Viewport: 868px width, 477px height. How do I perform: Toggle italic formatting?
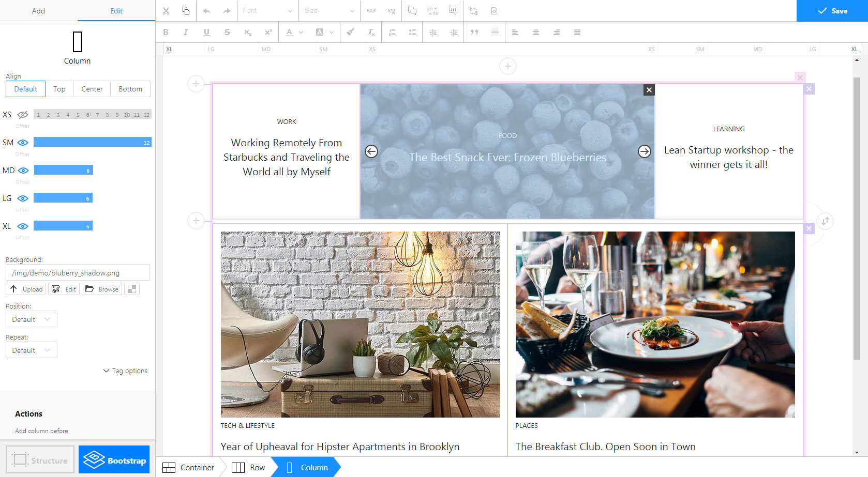click(x=186, y=32)
